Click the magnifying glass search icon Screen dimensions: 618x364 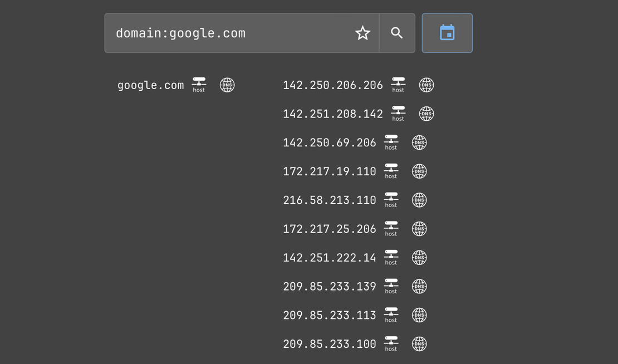tap(396, 33)
